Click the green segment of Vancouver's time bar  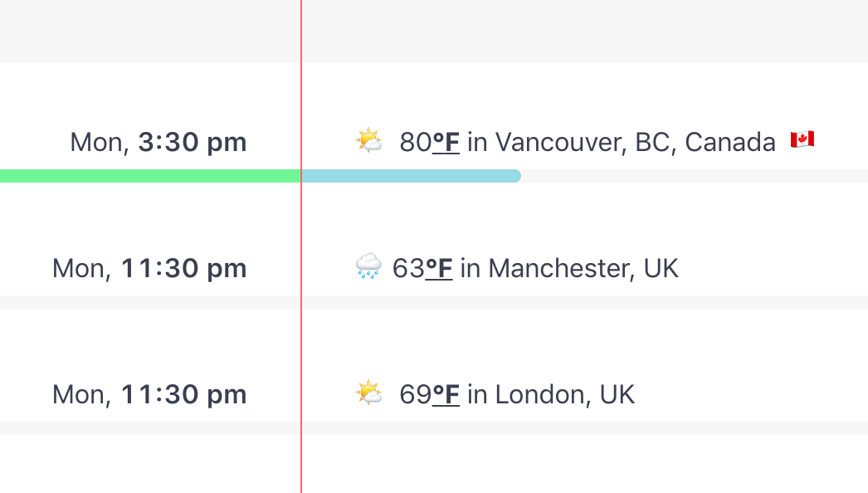click(149, 176)
